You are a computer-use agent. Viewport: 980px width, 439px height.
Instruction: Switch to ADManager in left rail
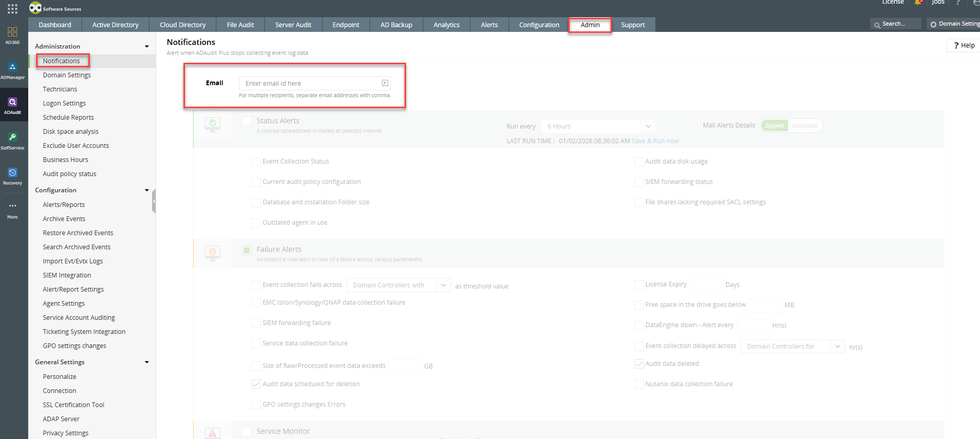click(x=13, y=70)
